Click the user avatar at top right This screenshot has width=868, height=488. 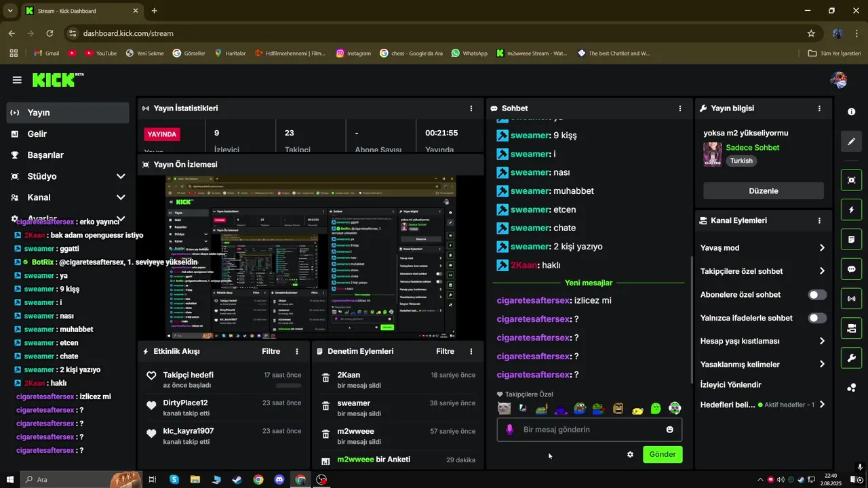coord(839,80)
